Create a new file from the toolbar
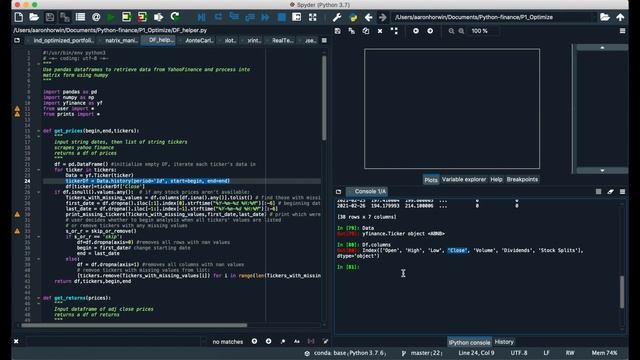640x360 pixels. pos(19,17)
